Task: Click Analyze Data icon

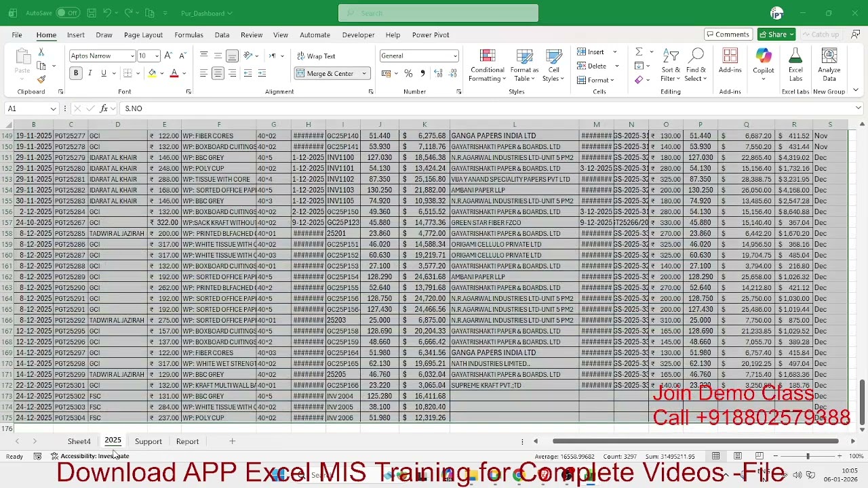Action: [x=829, y=65]
